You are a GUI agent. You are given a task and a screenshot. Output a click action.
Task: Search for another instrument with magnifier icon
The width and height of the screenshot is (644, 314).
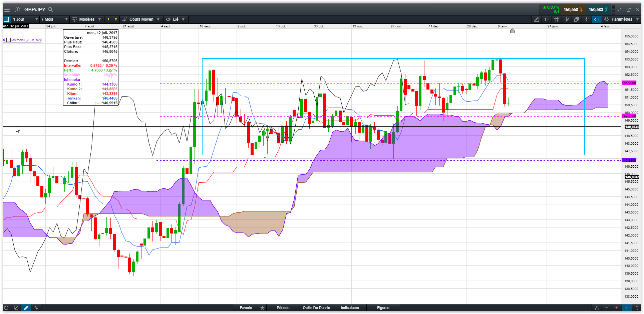click(x=50, y=10)
